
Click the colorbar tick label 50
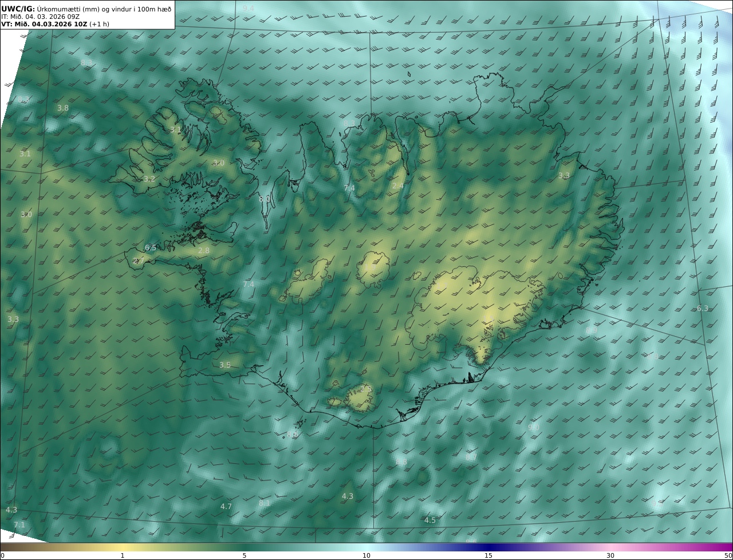pos(728,555)
